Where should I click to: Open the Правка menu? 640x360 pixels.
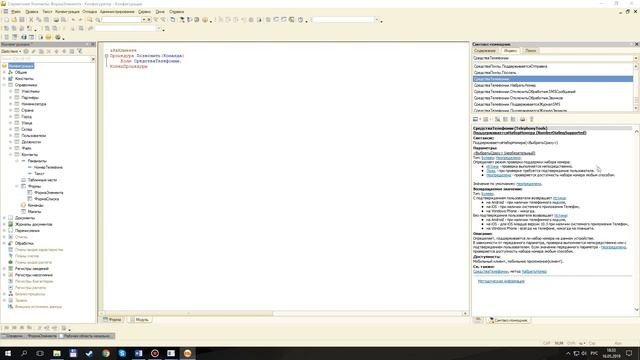point(32,12)
